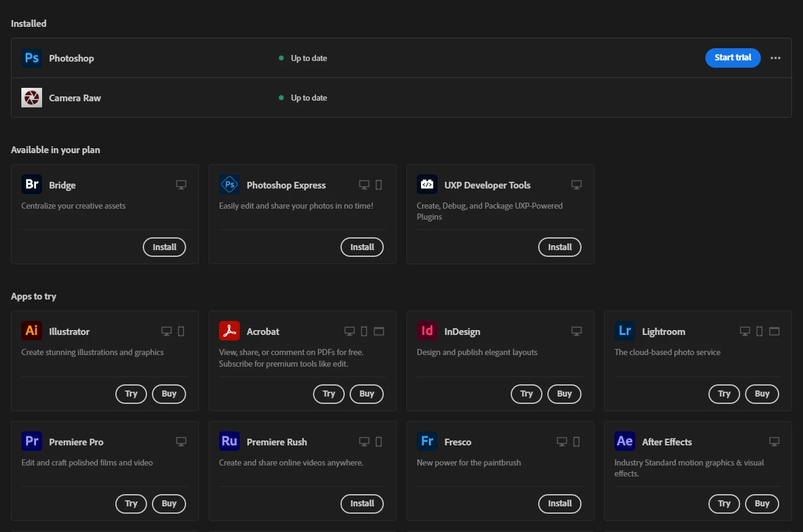Click Acrobat's web platform icon
Viewport: 803px width, 532px height.
tap(379, 331)
